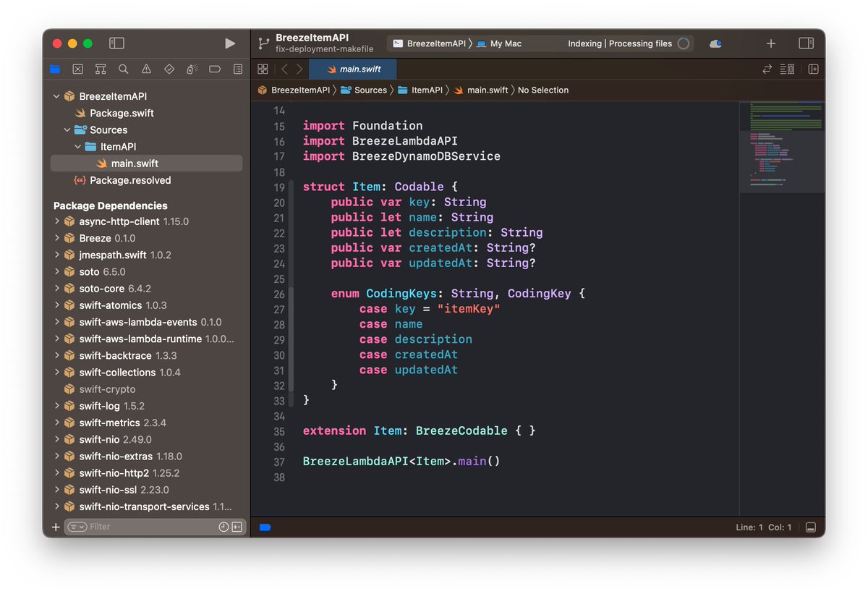The height and width of the screenshot is (594, 868).
Task: Open the Breakpoint navigator
Action: coord(215,69)
